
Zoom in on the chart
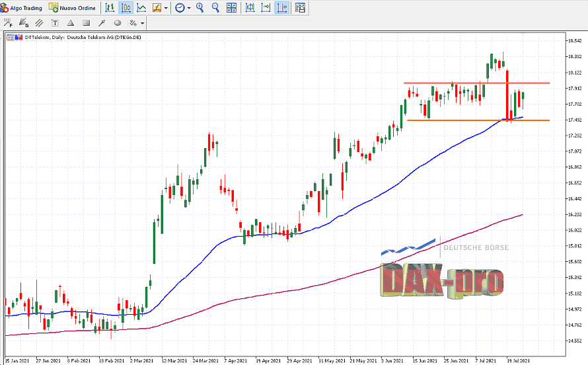200,7
